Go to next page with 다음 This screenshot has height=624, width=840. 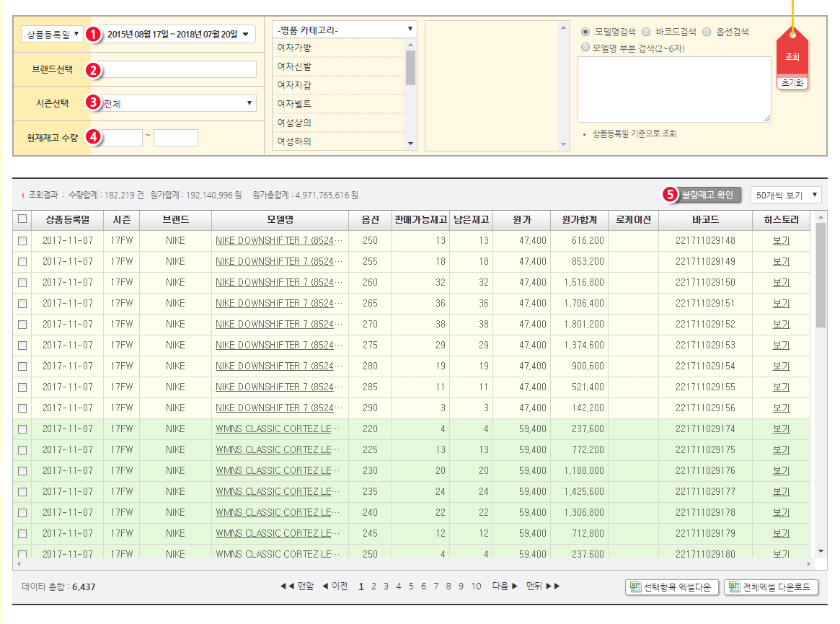505,586
